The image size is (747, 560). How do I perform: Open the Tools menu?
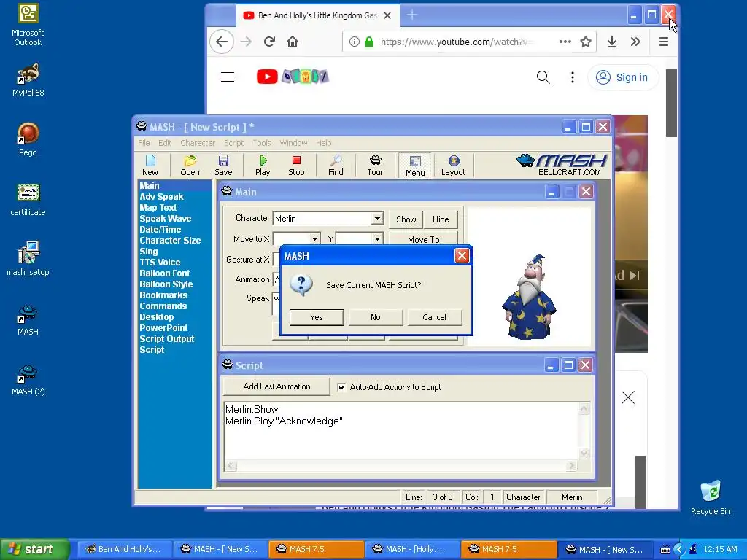pos(262,143)
